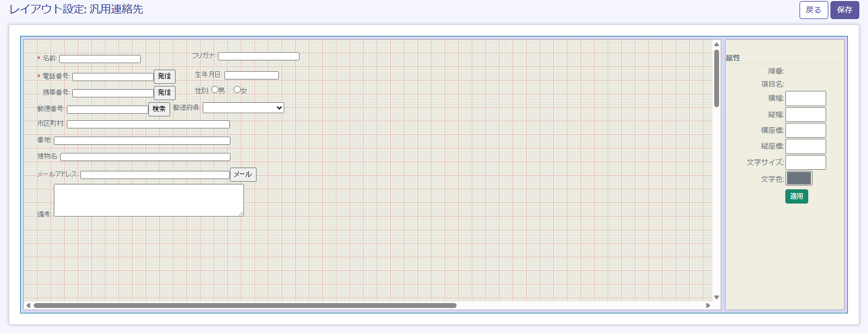Click the 文字サイズ input field
868x333 pixels.
click(805, 162)
